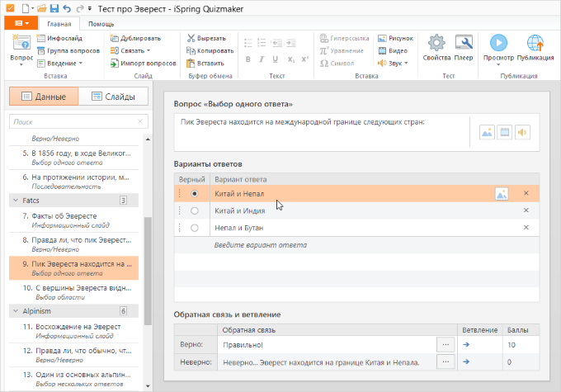Insert an Инфослайд
This screenshot has height=392, width=561.
(x=59, y=38)
